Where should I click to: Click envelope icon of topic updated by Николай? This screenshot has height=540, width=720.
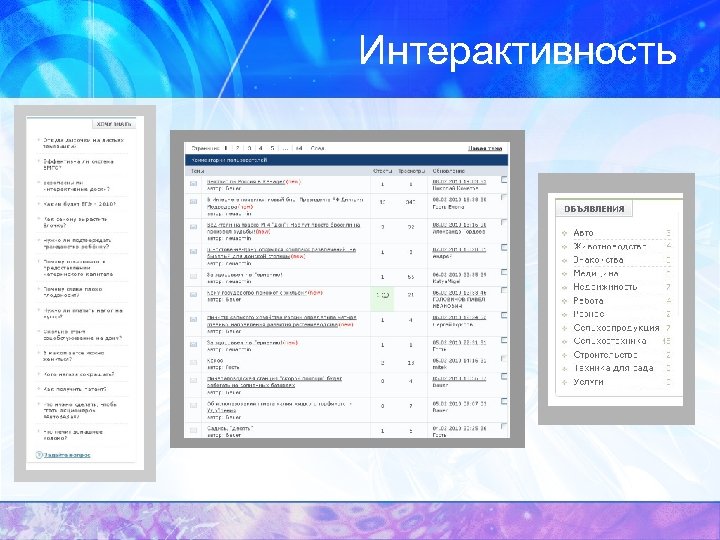point(193,184)
